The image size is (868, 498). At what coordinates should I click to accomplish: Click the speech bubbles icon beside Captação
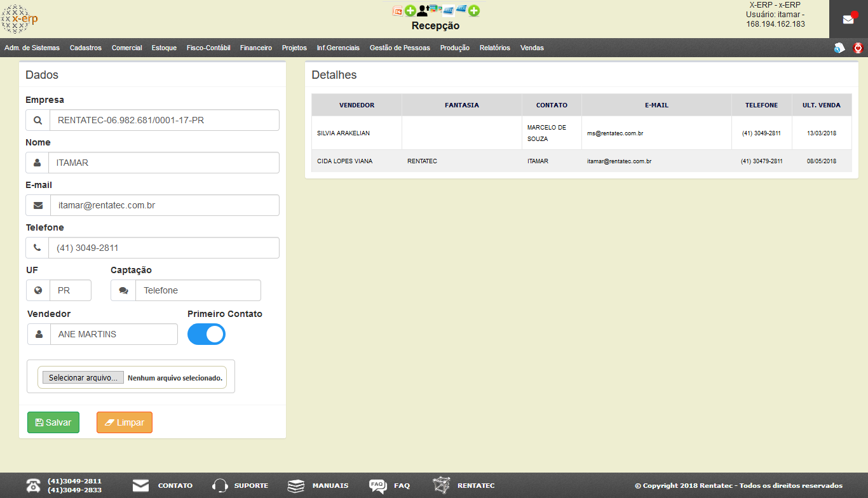point(123,290)
